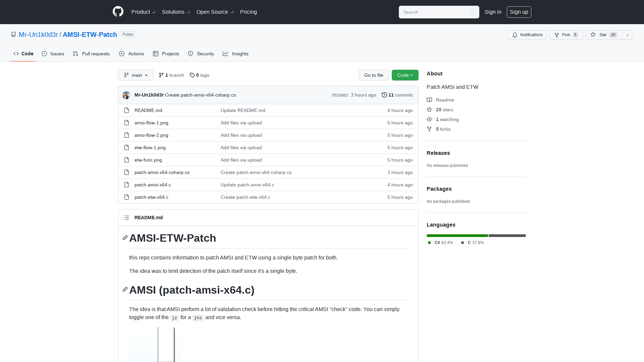The width and height of the screenshot is (644, 362).
Task: Click the GitHub octocat logo
Action: point(118,11)
